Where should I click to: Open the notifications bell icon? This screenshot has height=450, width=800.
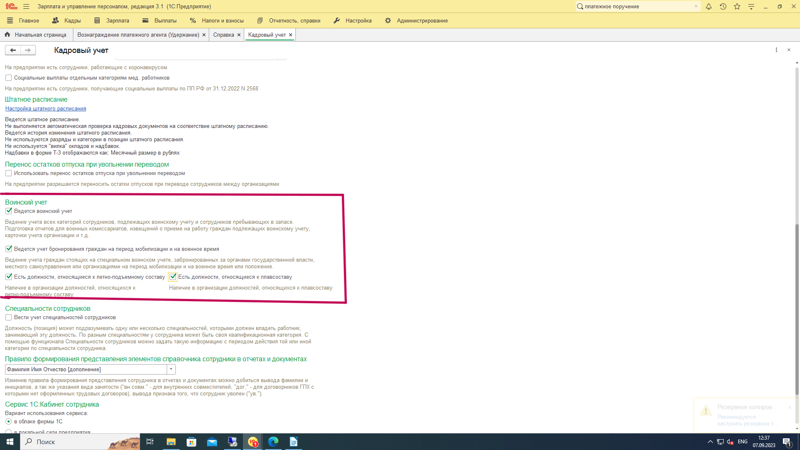[x=709, y=7]
